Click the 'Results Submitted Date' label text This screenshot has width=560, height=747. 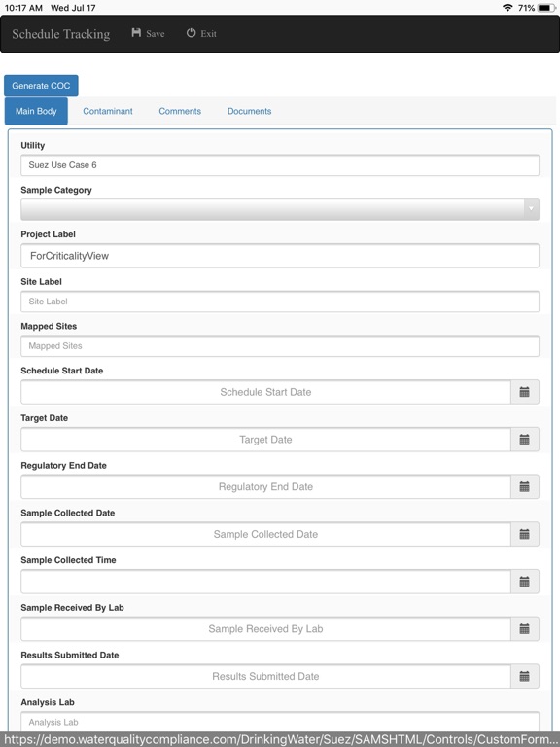[70, 655]
